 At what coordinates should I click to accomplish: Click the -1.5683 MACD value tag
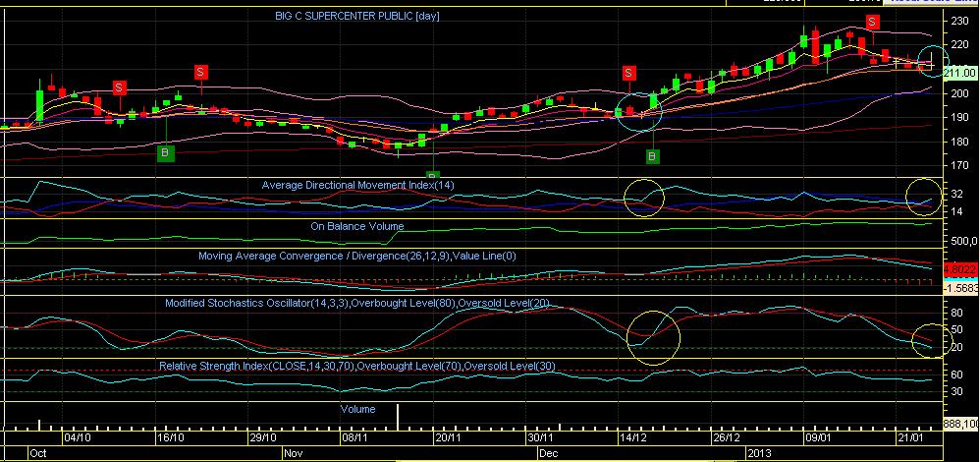[x=960, y=287]
